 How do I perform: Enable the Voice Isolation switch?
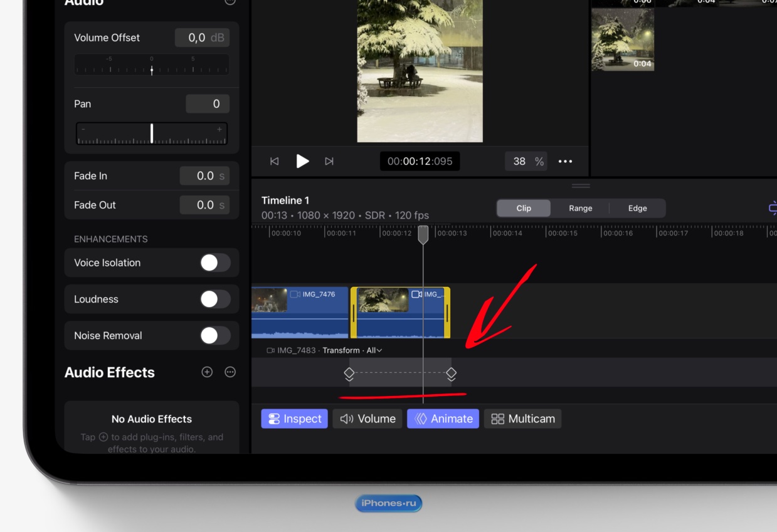[x=215, y=263]
